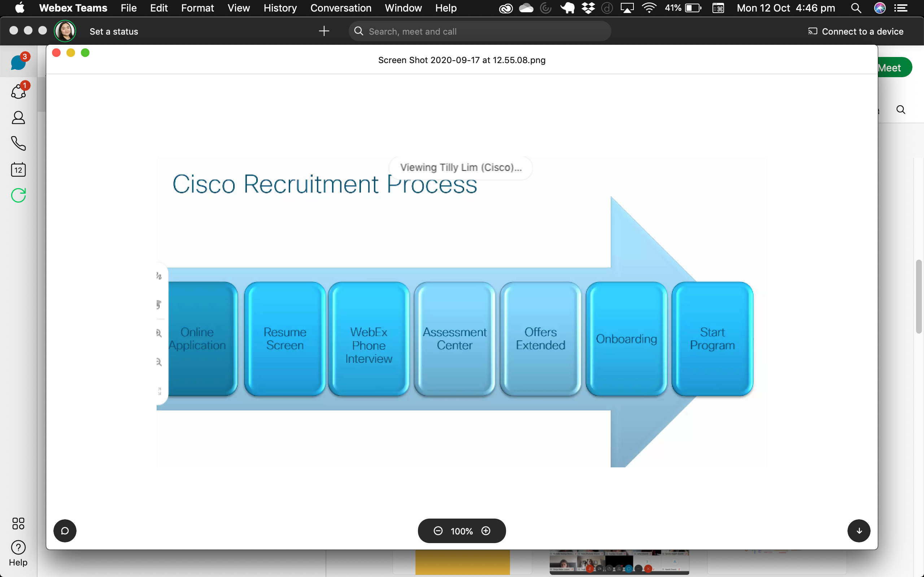
Task: Click the plus button beside search
Action: [x=324, y=31]
